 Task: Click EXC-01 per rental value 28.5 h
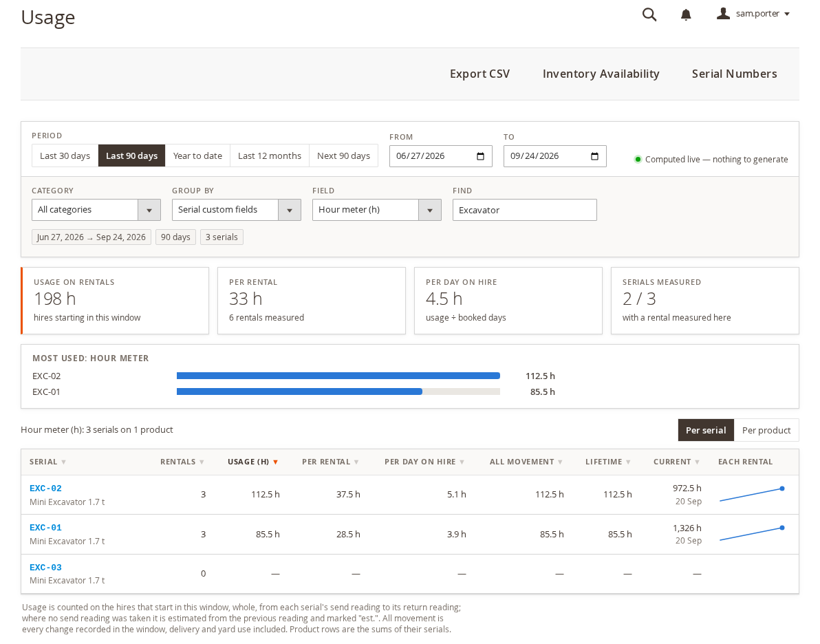[x=348, y=534]
